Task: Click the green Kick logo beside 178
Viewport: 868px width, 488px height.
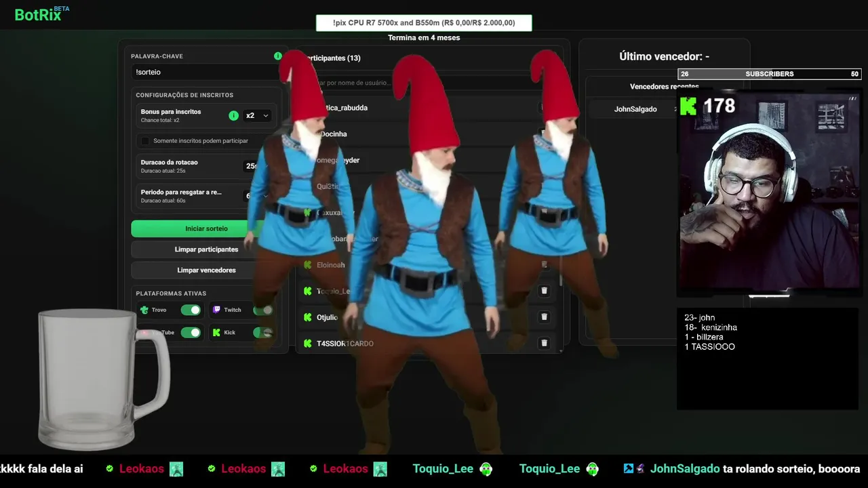Action: tap(688, 106)
